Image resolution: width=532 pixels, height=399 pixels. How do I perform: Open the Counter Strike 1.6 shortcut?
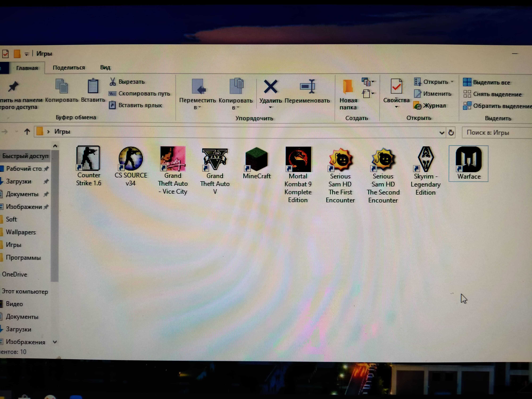[88, 166]
